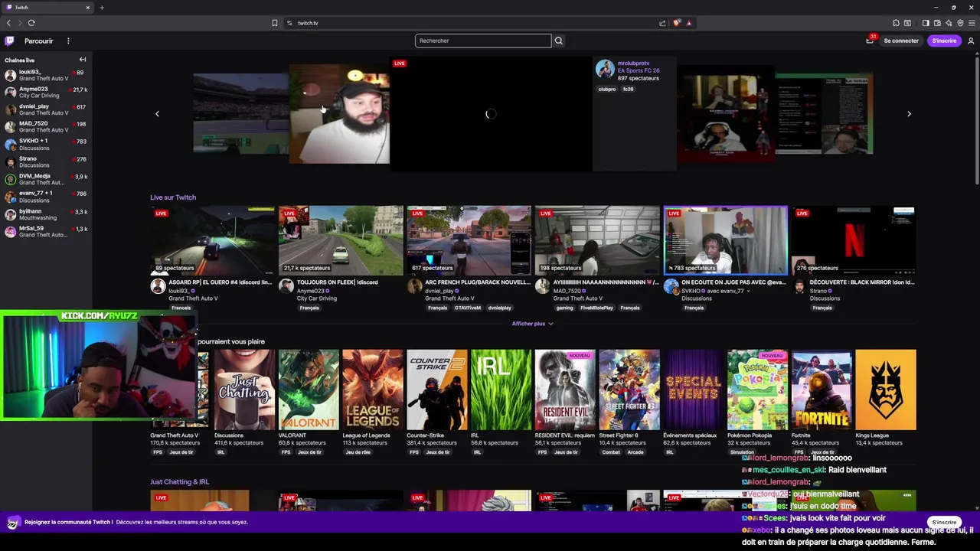The image size is (980, 551).
Task: Open ON ECOUTE ON JUGE PAS stream thumbnail
Action: coord(726,240)
